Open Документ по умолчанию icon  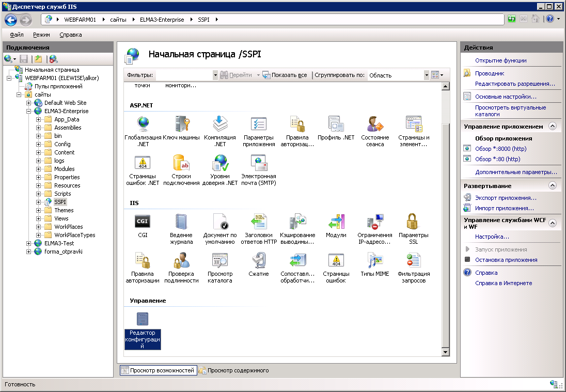220,222
